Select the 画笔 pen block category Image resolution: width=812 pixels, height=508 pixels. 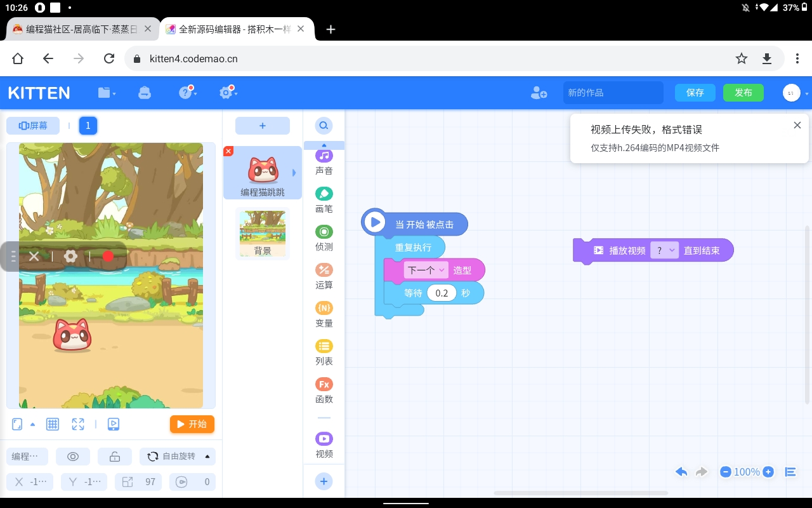click(x=324, y=200)
